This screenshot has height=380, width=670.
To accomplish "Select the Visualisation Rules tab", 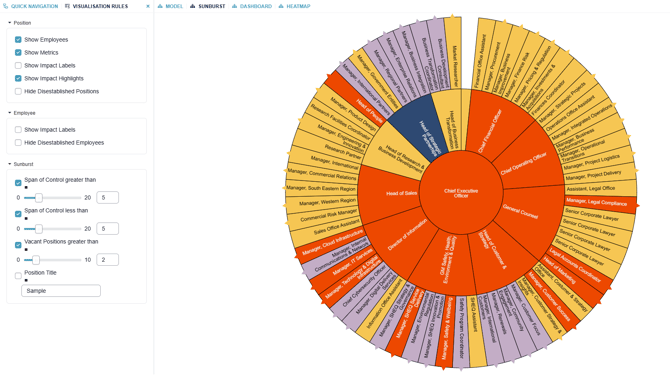I will [96, 6].
